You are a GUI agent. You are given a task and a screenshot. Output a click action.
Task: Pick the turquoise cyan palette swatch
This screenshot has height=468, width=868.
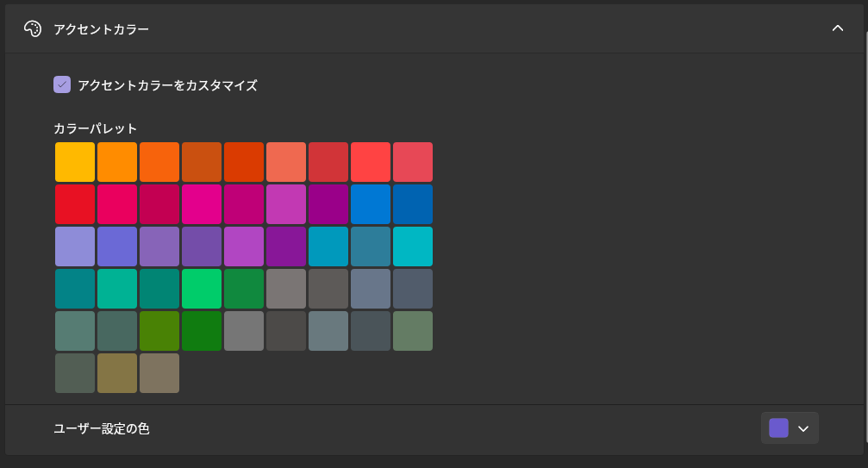(x=413, y=246)
